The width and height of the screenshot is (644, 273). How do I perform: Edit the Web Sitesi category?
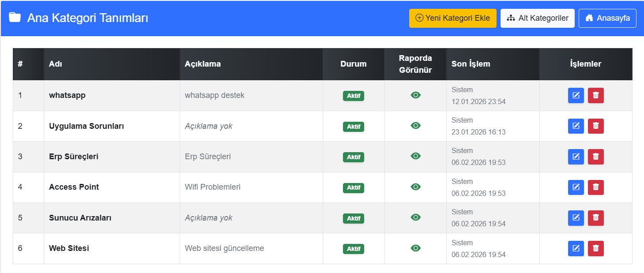click(576, 249)
